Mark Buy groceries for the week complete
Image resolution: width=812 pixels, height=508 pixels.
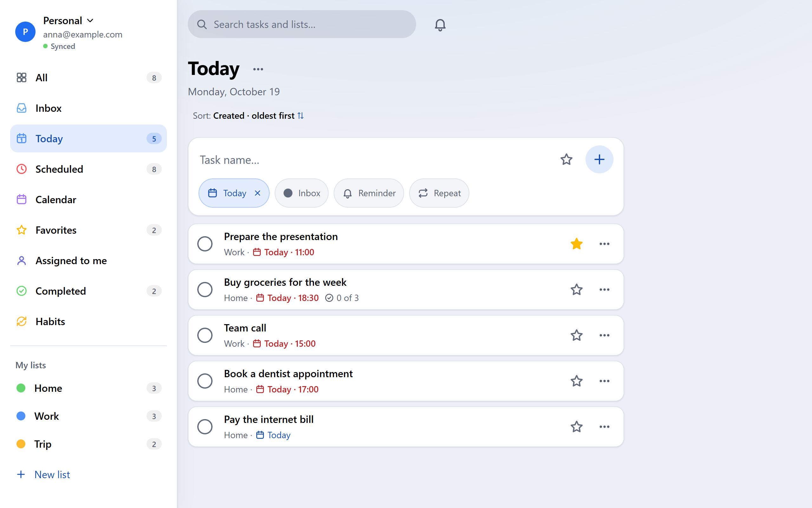(x=205, y=290)
